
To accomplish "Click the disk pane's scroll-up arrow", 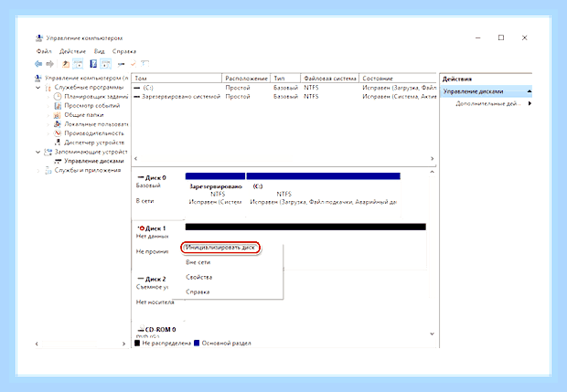I will coord(433,172).
